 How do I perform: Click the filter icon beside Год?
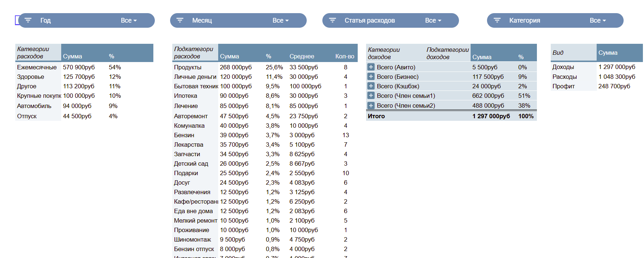[28, 20]
